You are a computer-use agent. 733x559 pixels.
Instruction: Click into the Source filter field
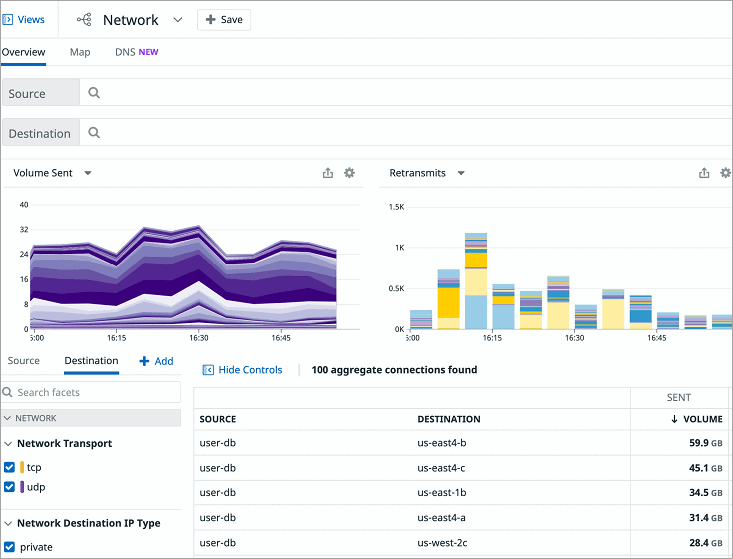point(406,93)
